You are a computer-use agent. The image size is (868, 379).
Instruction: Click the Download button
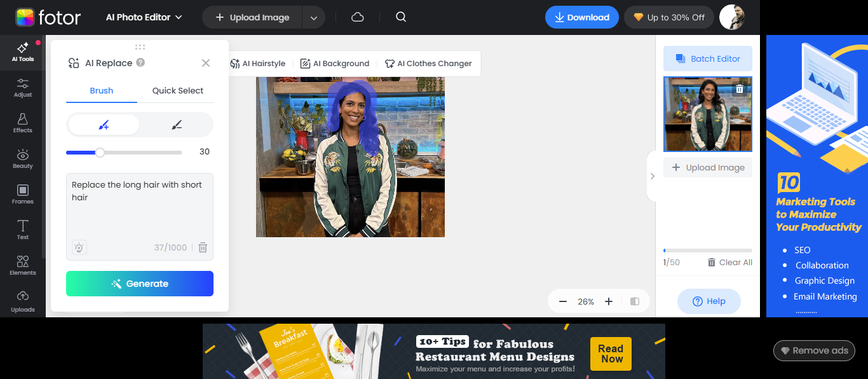582,18
